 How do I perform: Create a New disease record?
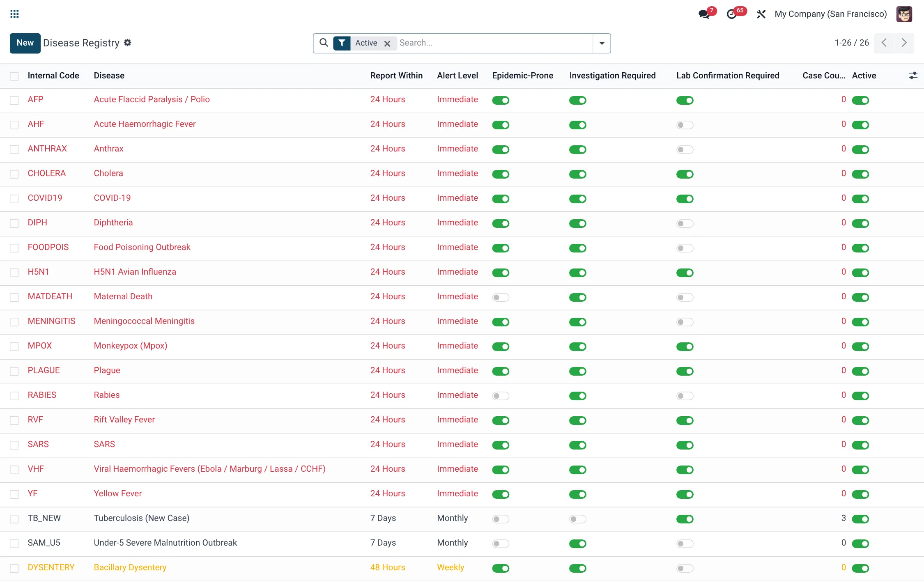(x=25, y=43)
